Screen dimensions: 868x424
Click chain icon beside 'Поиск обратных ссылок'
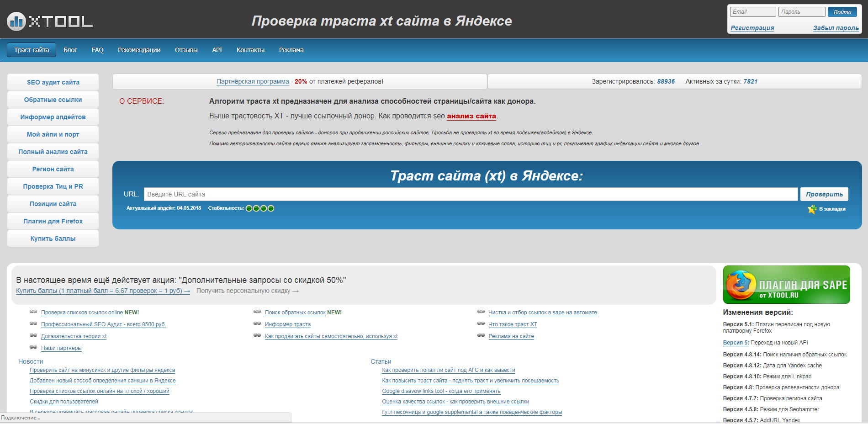pyautogui.click(x=257, y=312)
